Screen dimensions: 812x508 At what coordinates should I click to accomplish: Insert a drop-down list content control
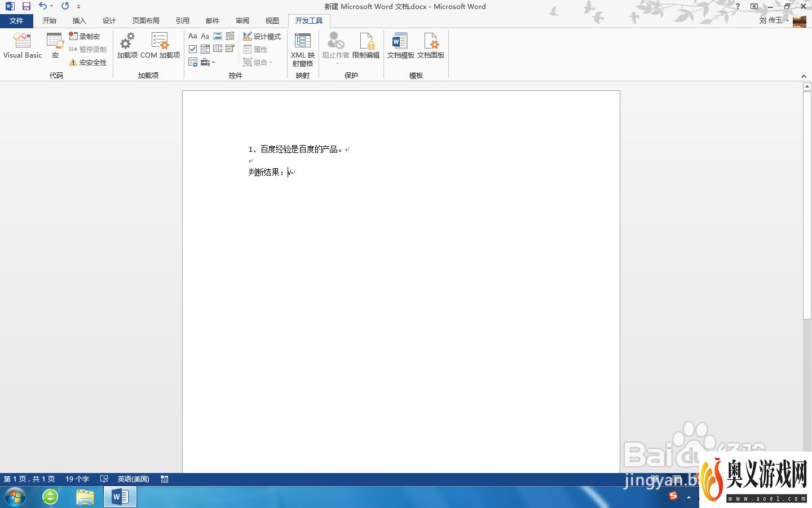click(x=218, y=49)
